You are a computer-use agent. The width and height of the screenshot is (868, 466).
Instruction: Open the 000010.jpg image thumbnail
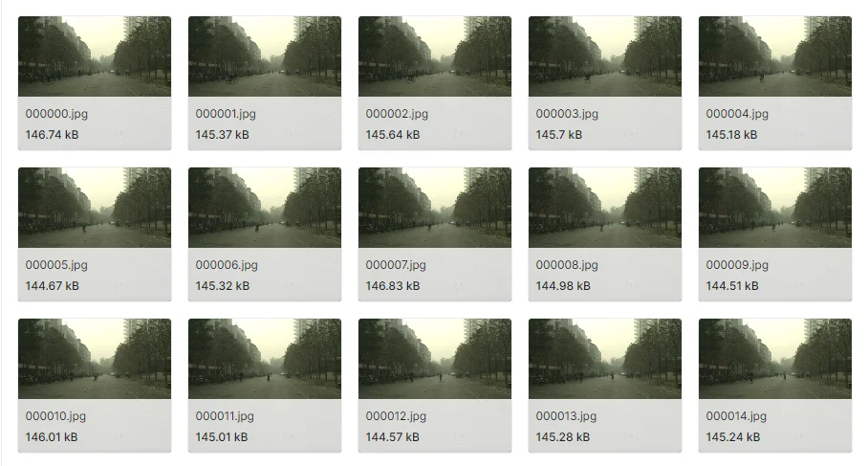click(x=95, y=359)
